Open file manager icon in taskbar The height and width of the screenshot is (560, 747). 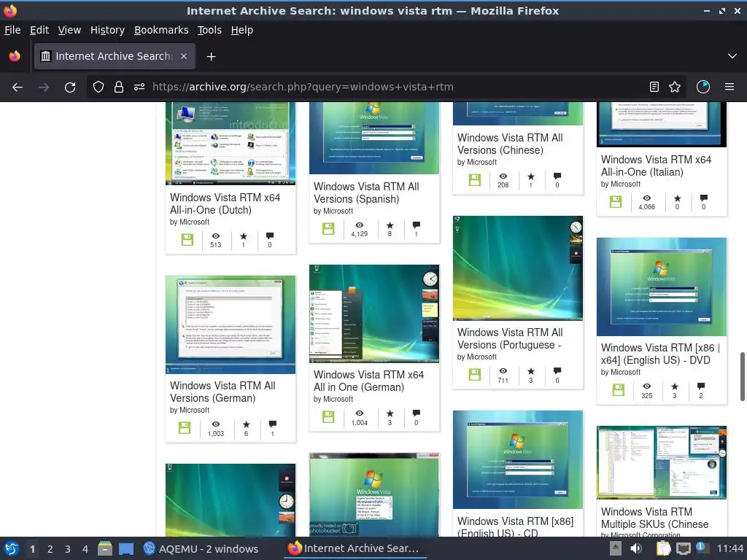point(105,548)
